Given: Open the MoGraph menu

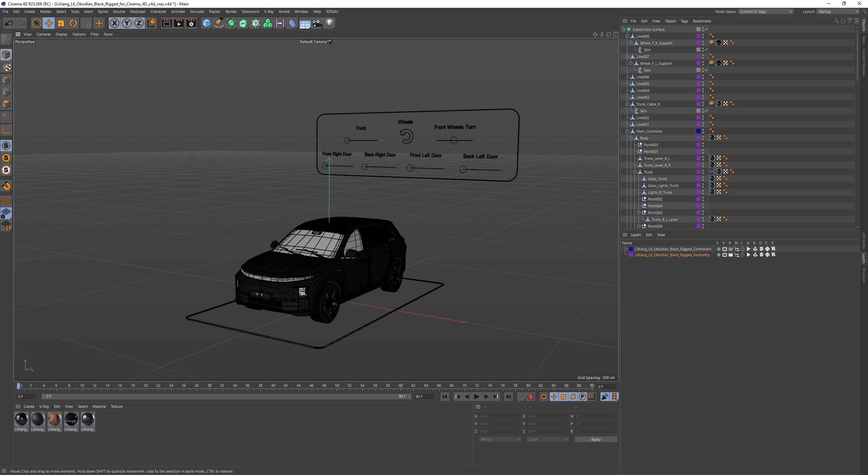Looking at the screenshot, I should [x=138, y=12].
